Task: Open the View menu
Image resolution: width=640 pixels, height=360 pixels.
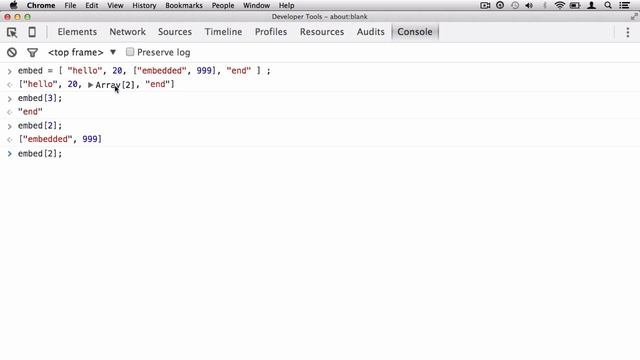Action: click(x=115, y=5)
